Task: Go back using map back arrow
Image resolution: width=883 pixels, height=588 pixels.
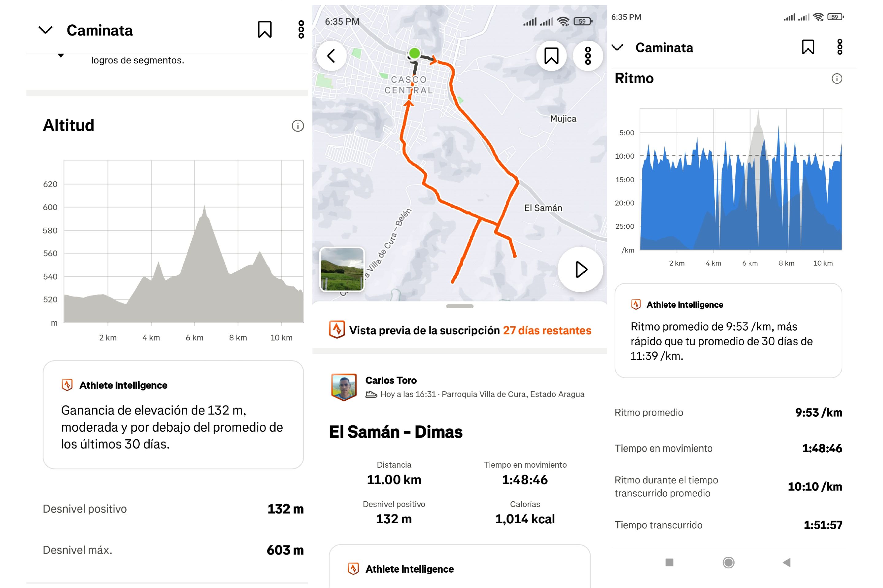Action: point(331,56)
